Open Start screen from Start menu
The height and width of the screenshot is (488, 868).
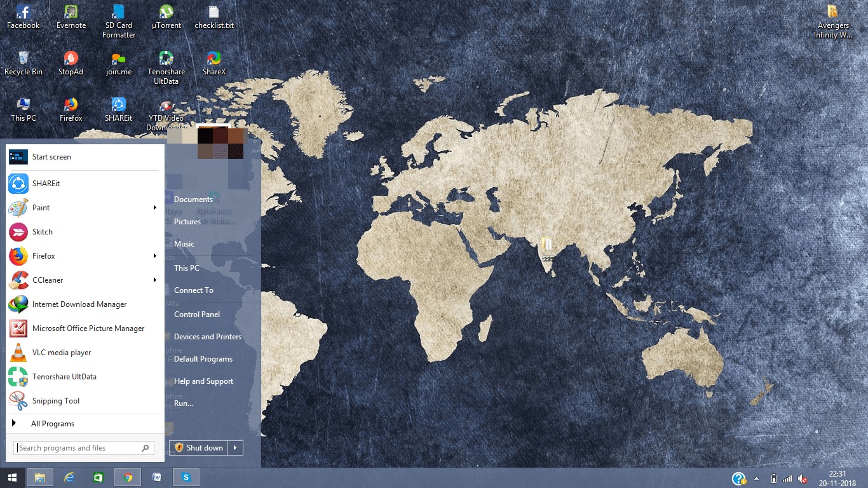pyautogui.click(x=85, y=157)
